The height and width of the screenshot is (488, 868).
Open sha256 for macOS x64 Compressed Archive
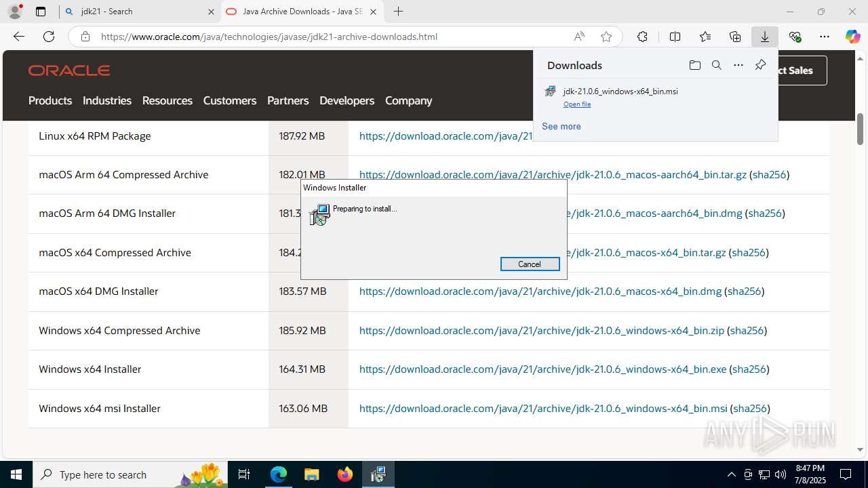[x=748, y=253]
